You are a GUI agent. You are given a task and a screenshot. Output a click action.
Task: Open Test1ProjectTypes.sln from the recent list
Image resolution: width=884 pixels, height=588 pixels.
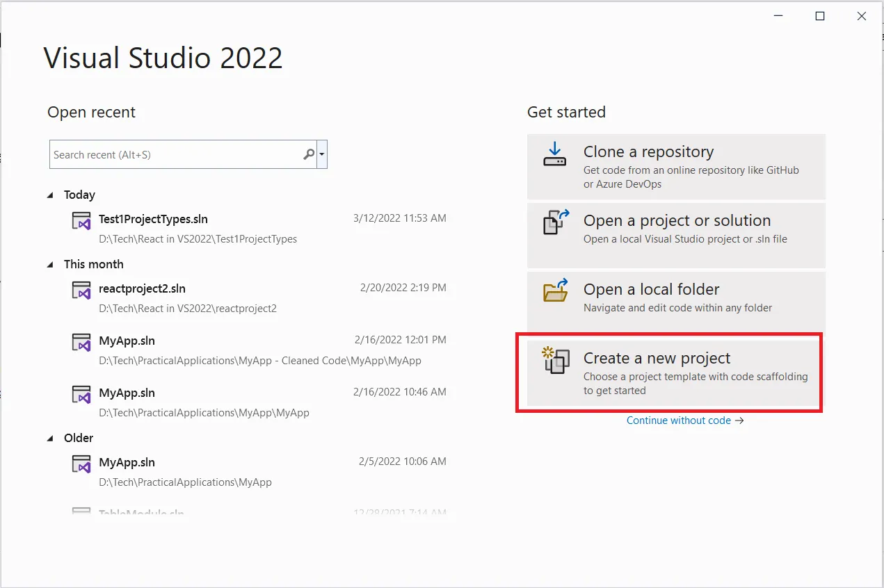pyautogui.click(x=153, y=219)
